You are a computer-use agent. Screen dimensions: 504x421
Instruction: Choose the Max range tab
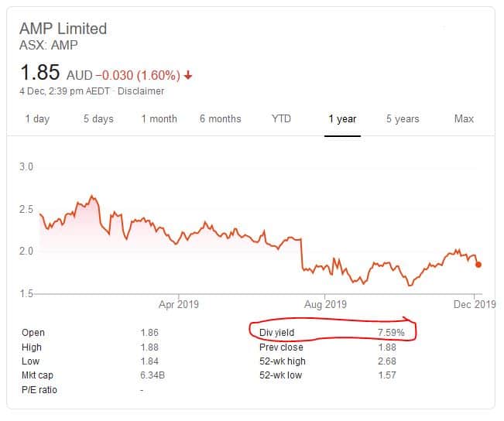(464, 119)
